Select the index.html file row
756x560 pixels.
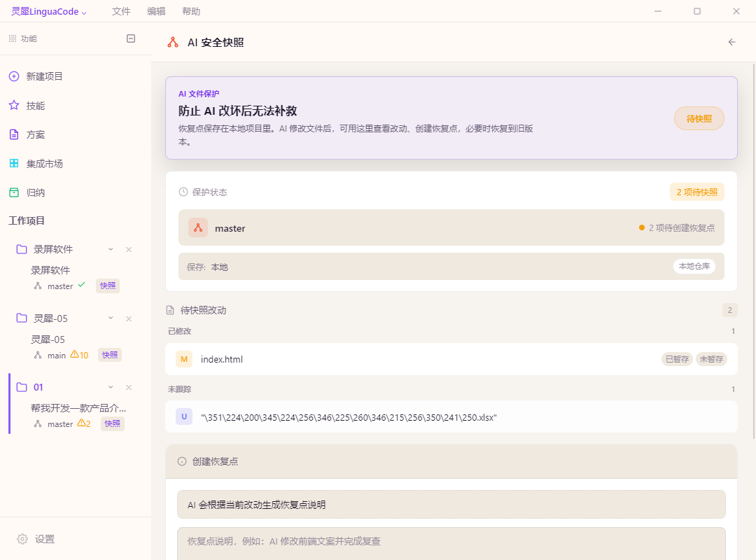tap(451, 359)
